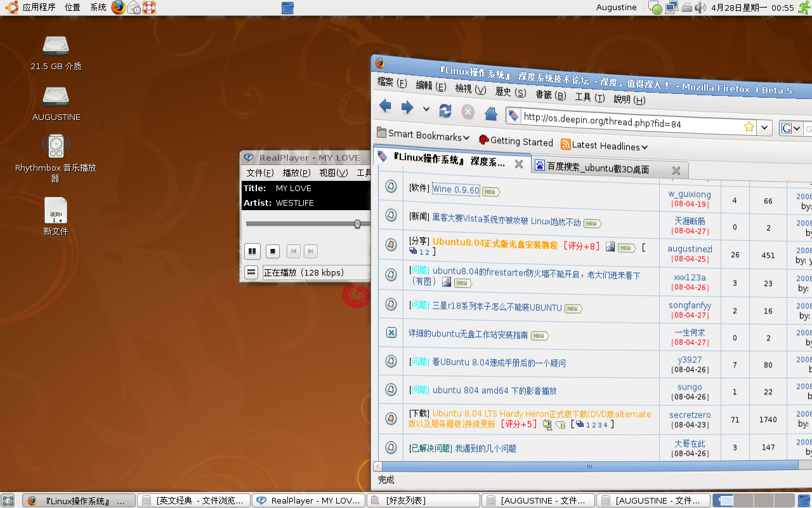Open the 三星r18系列本子怎么不能装UBUNTU thread

[x=497, y=307]
